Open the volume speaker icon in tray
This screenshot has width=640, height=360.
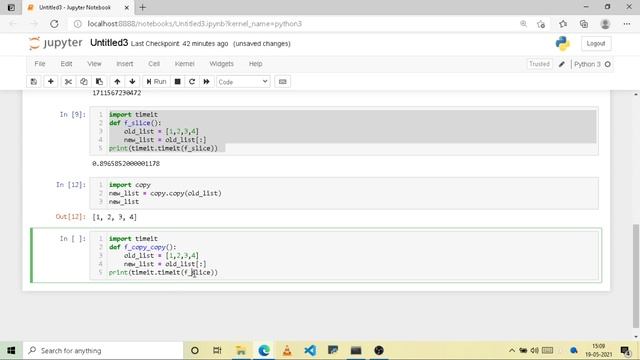pos(534,351)
